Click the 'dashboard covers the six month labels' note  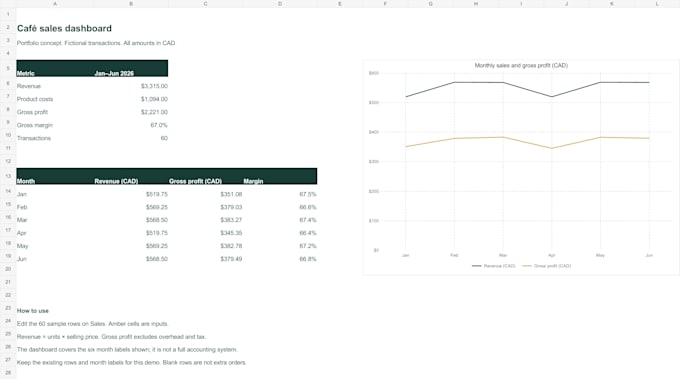(x=127, y=350)
